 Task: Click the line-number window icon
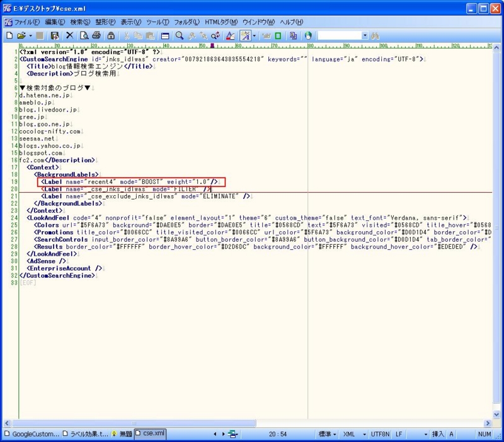[x=293, y=35]
